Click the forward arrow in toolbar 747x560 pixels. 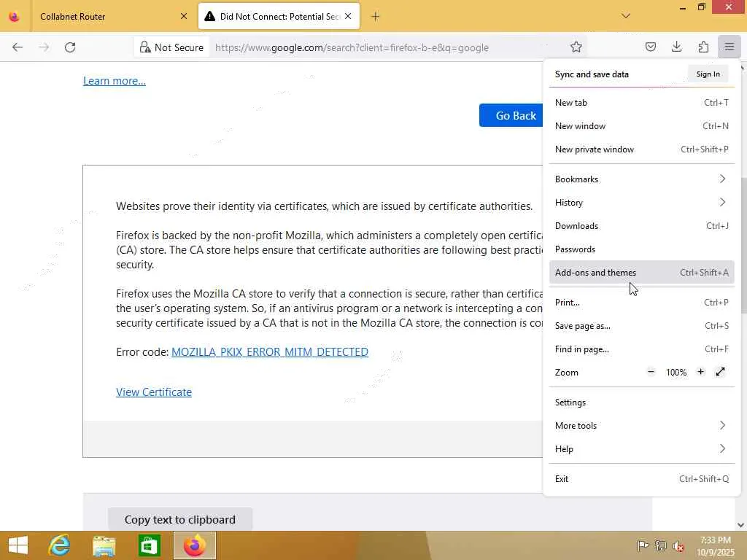click(x=44, y=47)
